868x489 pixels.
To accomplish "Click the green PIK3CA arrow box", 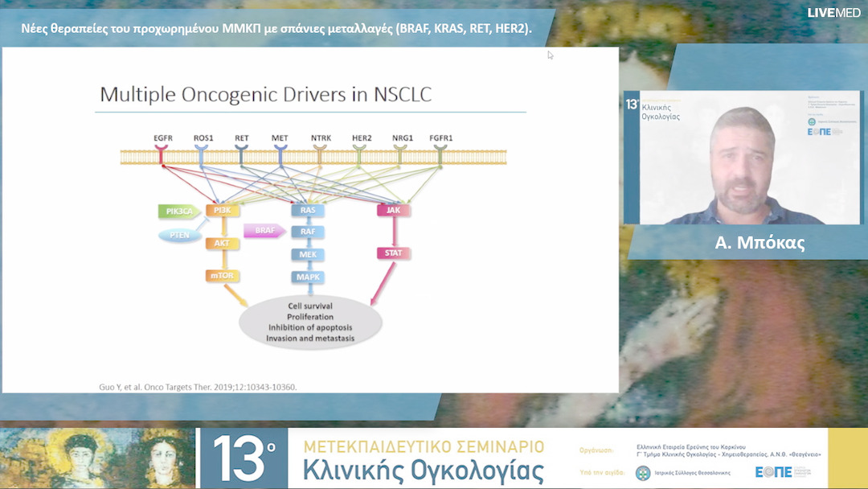I will click(179, 212).
